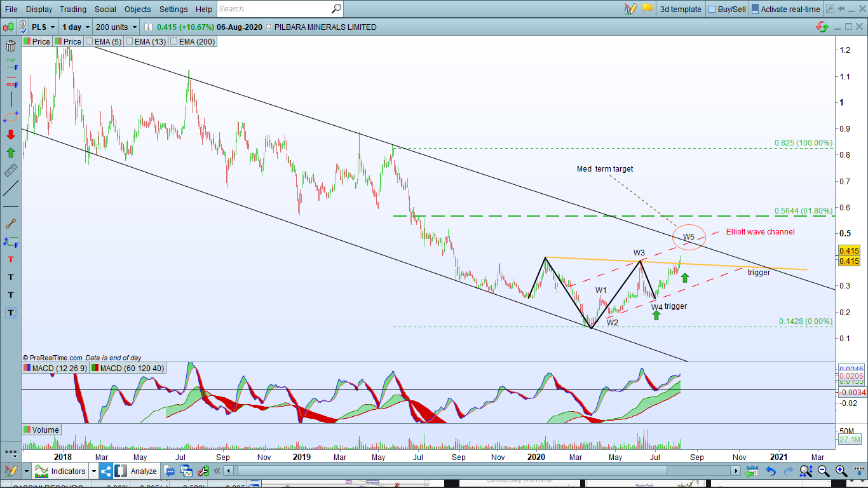Click the share icon in bottom toolbar
The height and width of the screenshot is (488, 868).
coord(105,471)
